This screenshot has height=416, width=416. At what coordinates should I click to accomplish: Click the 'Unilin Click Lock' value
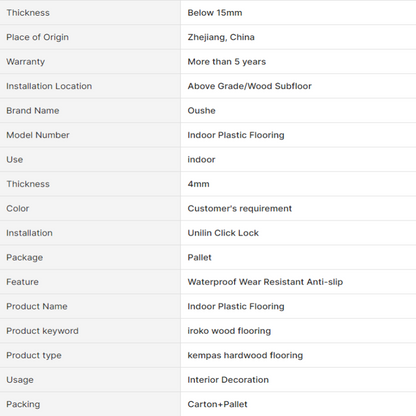(x=223, y=233)
